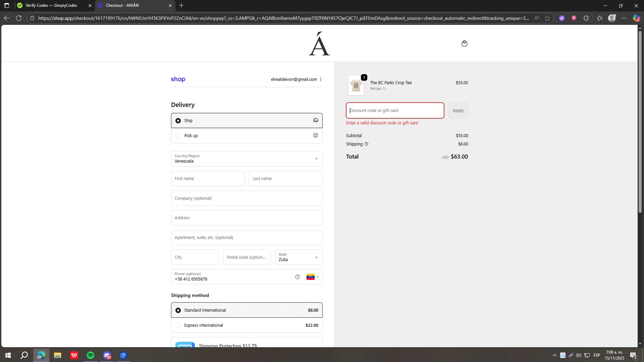The height and width of the screenshot is (362, 644).
Task: Open Windows Start menu
Action: pyautogui.click(x=7, y=356)
